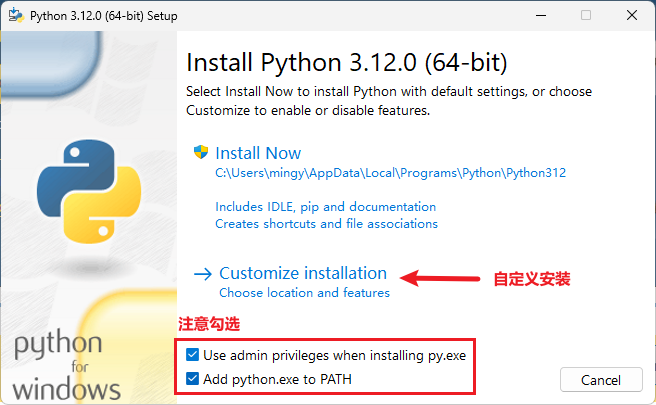The height and width of the screenshot is (405, 656).
Task: Click the greyed-out maximize window button
Action: (x=585, y=16)
